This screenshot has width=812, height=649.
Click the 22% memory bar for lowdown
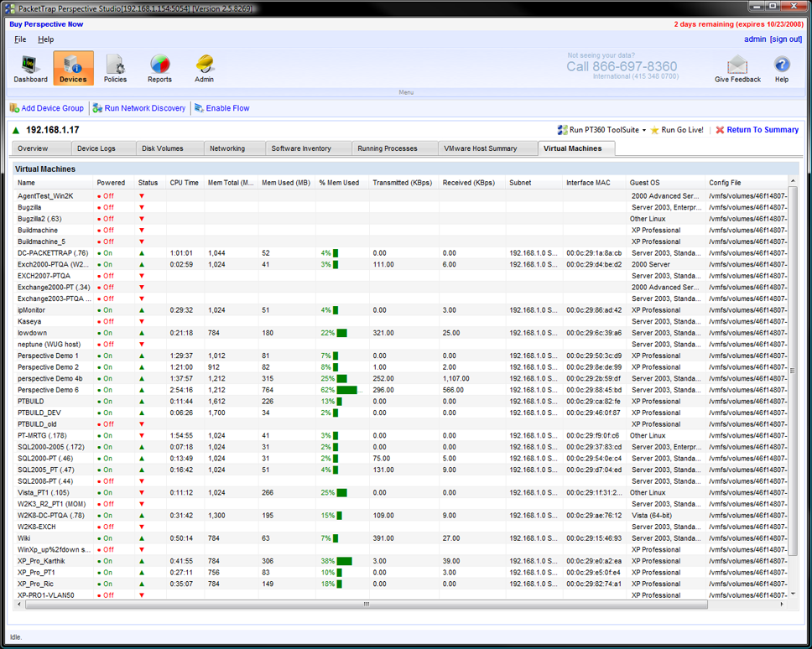[x=341, y=333]
